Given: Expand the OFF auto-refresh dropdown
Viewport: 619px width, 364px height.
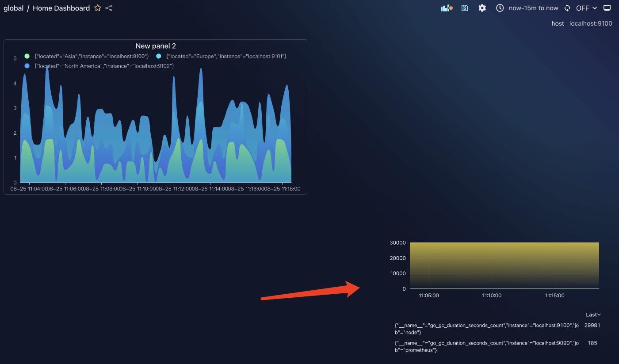Looking at the screenshot, I should pos(586,8).
